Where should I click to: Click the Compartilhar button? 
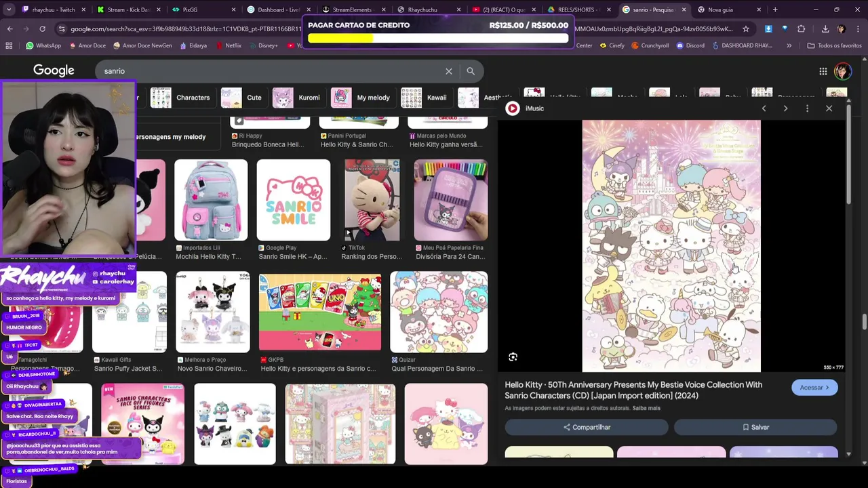coord(587,427)
